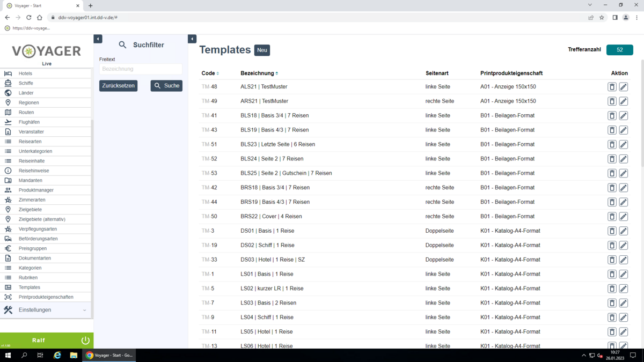Click the Schiffe ship icon
The width and height of the screenshot is (644, 362).
[x=8, y=83]
